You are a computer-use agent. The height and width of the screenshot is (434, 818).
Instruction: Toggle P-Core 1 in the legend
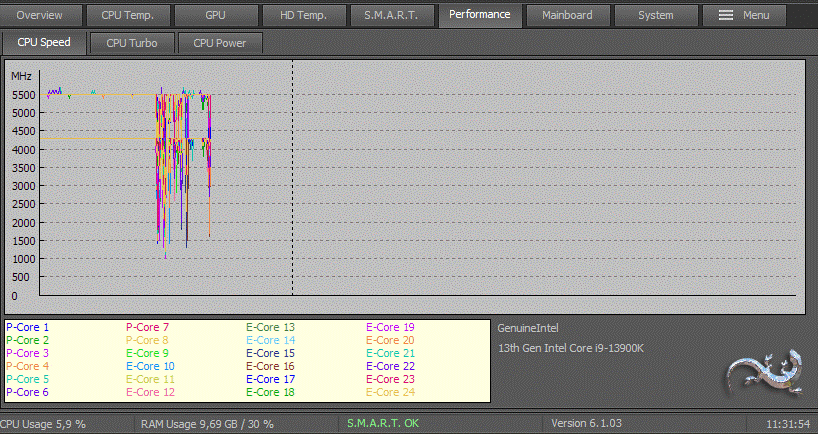click(x=28, y=327)
